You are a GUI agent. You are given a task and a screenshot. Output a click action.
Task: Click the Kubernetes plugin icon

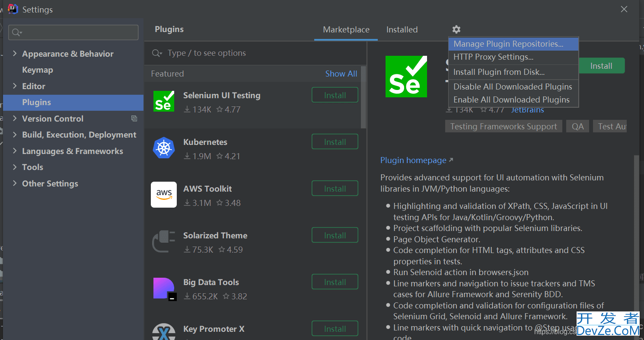pos(164,148)
